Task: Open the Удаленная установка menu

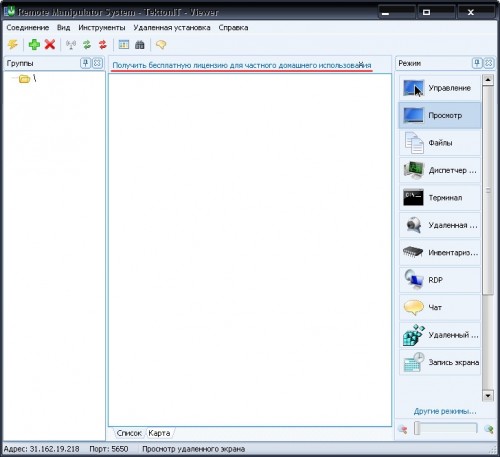Action: click(x=172, y=28)
